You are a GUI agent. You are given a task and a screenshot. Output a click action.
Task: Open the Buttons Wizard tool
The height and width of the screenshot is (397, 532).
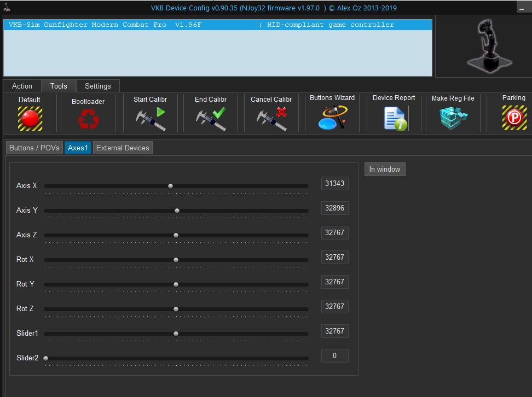[x=332, y=118]
